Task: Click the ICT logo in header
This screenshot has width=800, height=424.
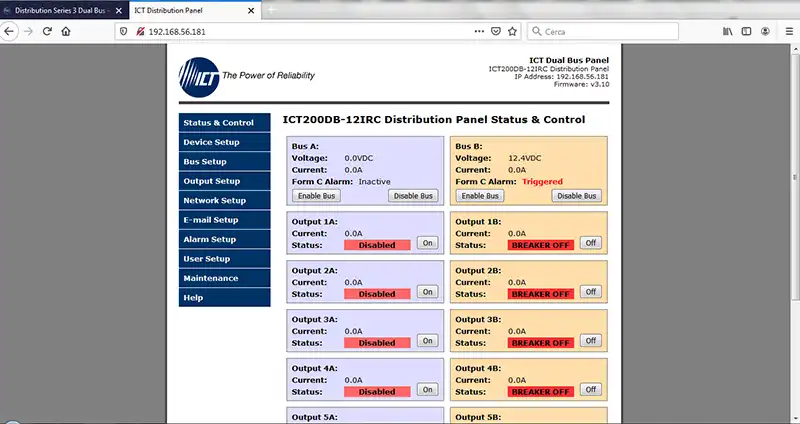Action: click(199, 77)
